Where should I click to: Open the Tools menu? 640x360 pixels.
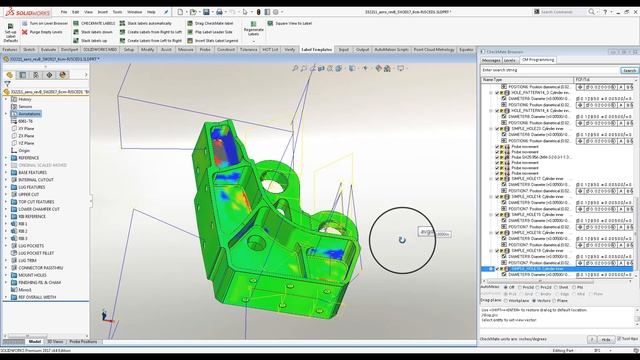tap(117, 12)
